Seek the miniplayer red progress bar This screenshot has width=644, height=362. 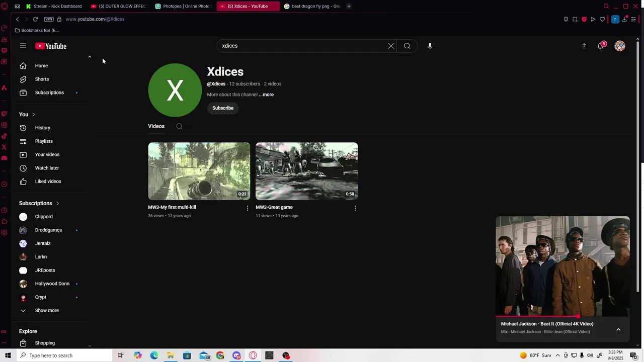point(562,317)
